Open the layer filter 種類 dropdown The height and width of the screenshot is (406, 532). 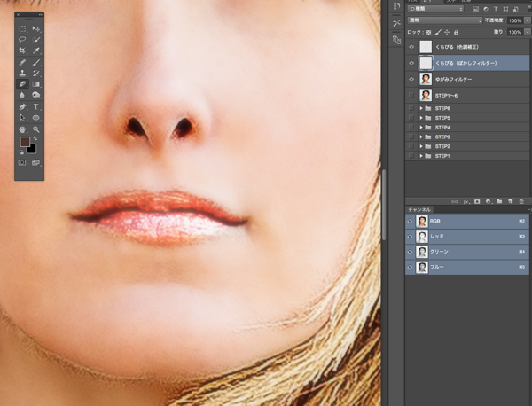pyautogui.click(x=435, y=9)
